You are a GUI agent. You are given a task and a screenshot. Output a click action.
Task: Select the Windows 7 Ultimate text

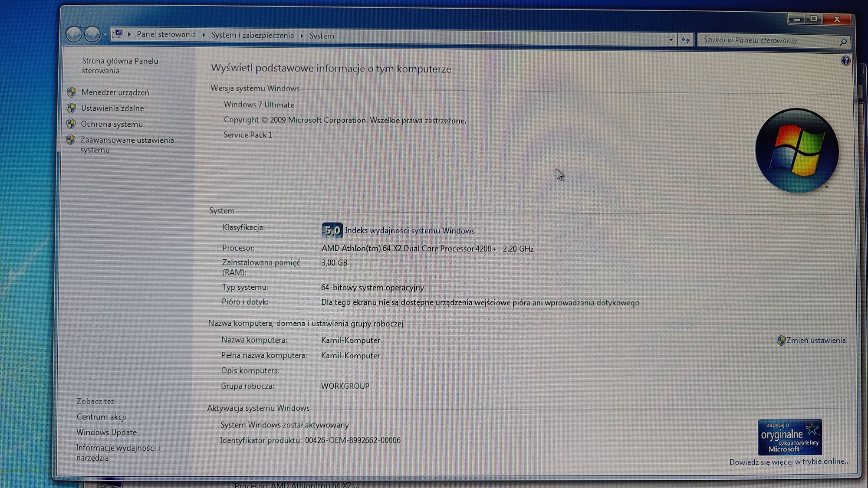pos(259,105)
